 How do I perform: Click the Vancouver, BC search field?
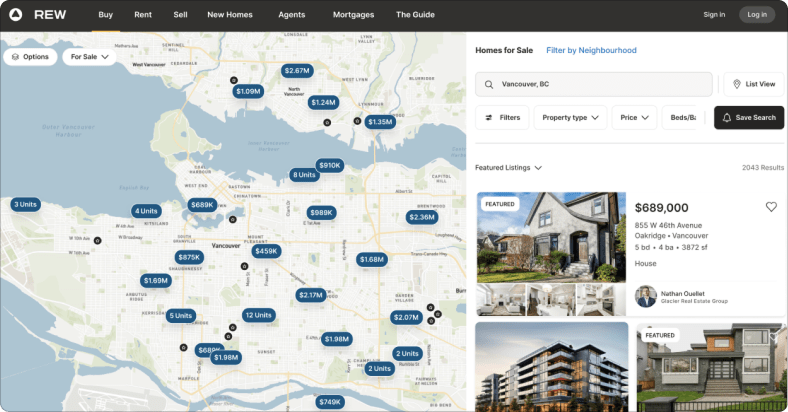594,84
